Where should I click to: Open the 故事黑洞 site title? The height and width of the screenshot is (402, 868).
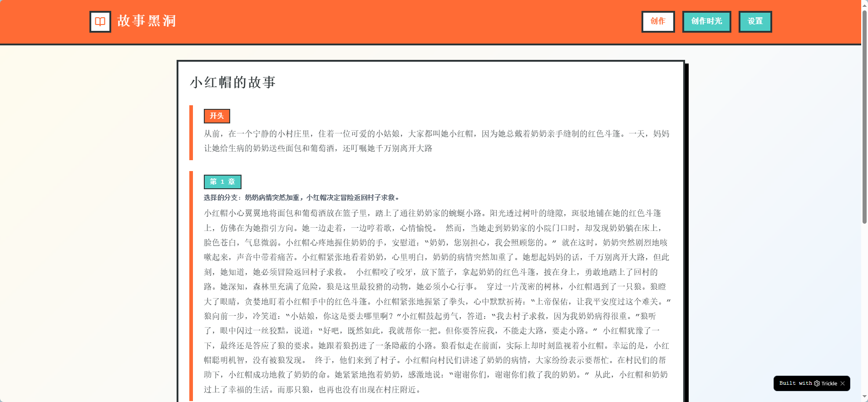point(147,21)
